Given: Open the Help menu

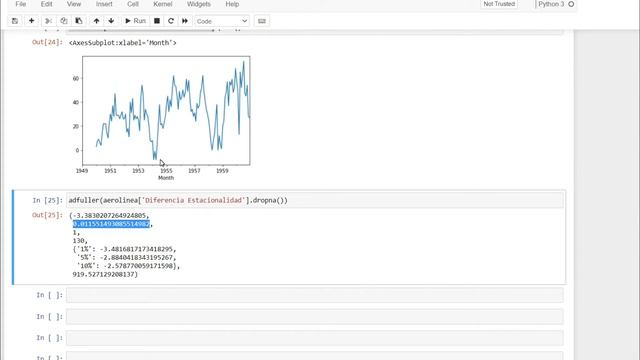Looking at the screenshot, I should (x=232, y=4).
